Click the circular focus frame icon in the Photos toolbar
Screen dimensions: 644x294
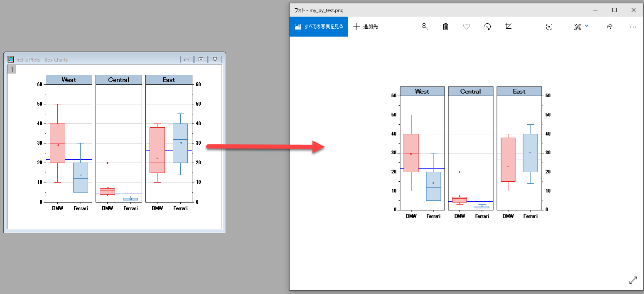[549, 27]
